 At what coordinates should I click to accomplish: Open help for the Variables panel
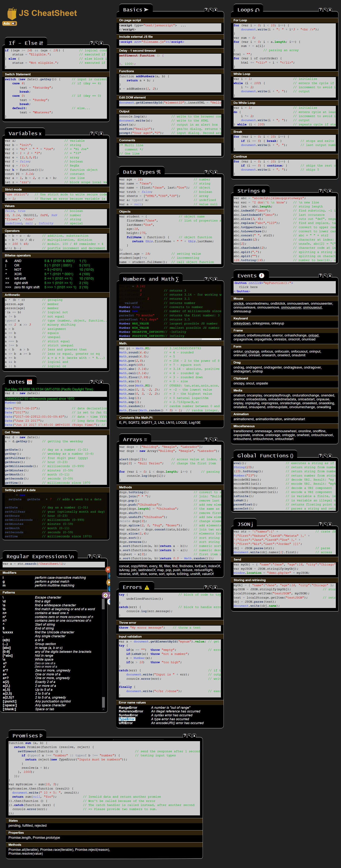[x=92, y=134]
